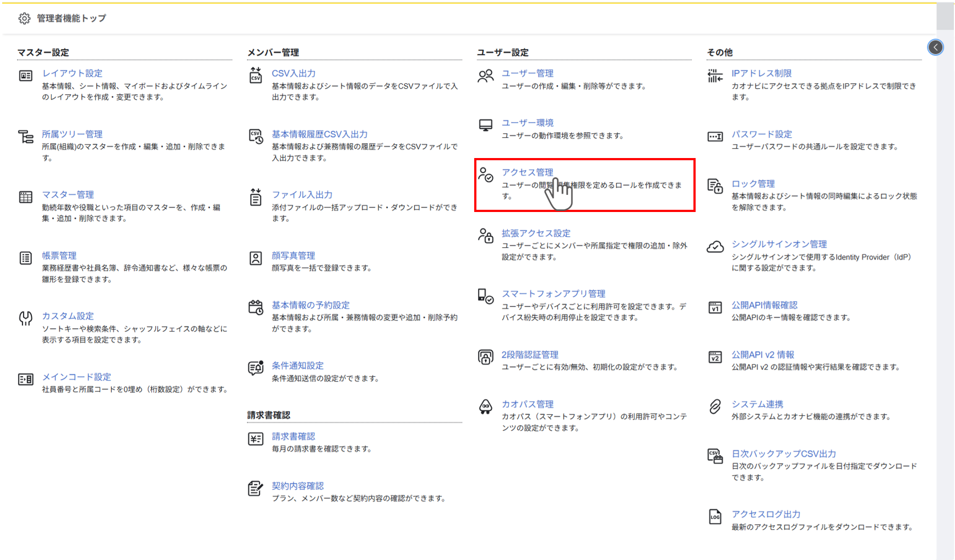Image resolution: width=955 pixels, height=560 pixels.
Task: Click the マスター管理 grid icon
Action: tap(25, 195)
